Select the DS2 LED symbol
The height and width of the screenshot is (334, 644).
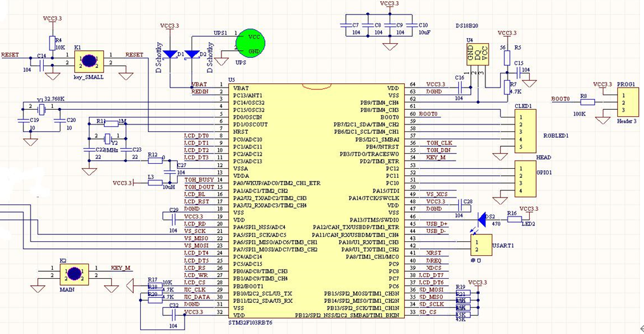(x=482, y=219)
